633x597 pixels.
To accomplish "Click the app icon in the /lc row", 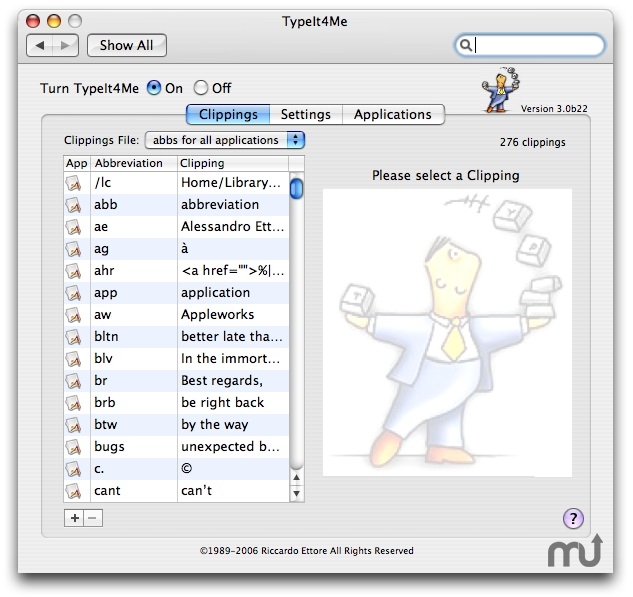I will 73,183.
